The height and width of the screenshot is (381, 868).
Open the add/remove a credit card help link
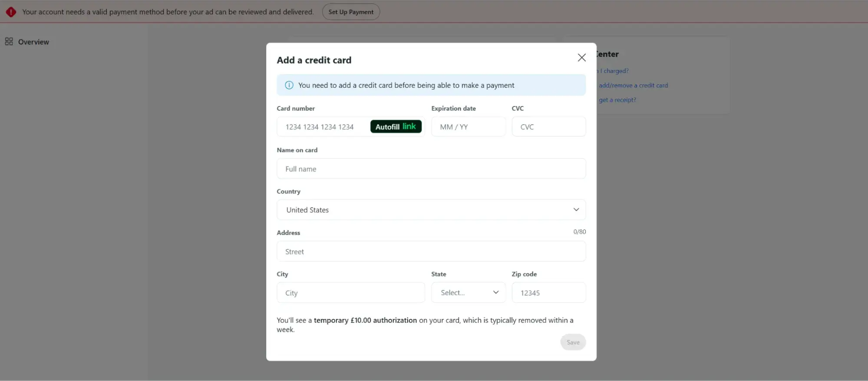[633, 85]
